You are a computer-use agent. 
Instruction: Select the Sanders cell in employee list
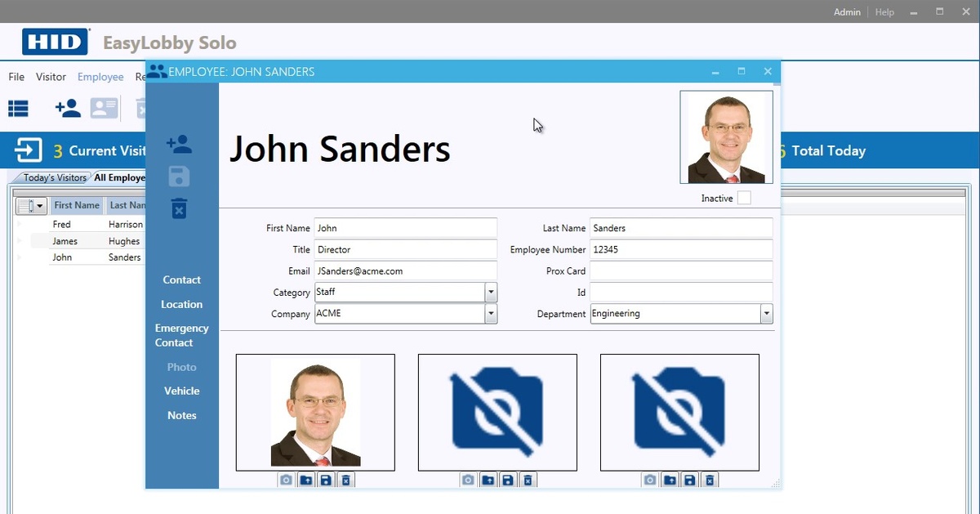click(x=125, y=257)
